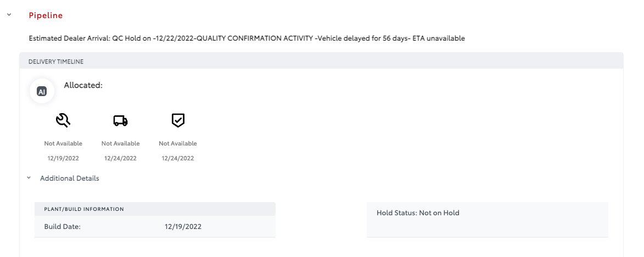Click the AI allocated status badge icon

pyautogui.click(x=42, y=91)
